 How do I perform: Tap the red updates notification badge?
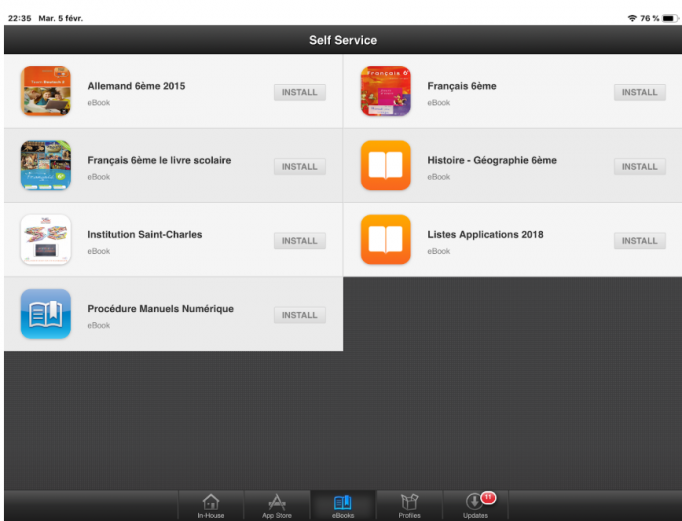(488, 498)
